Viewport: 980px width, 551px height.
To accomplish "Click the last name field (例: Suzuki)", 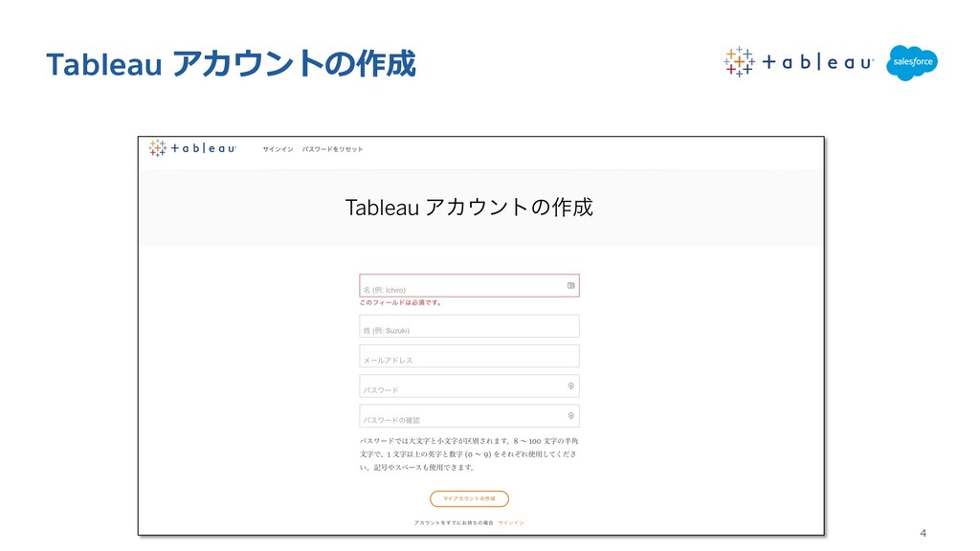I will 469,326.
